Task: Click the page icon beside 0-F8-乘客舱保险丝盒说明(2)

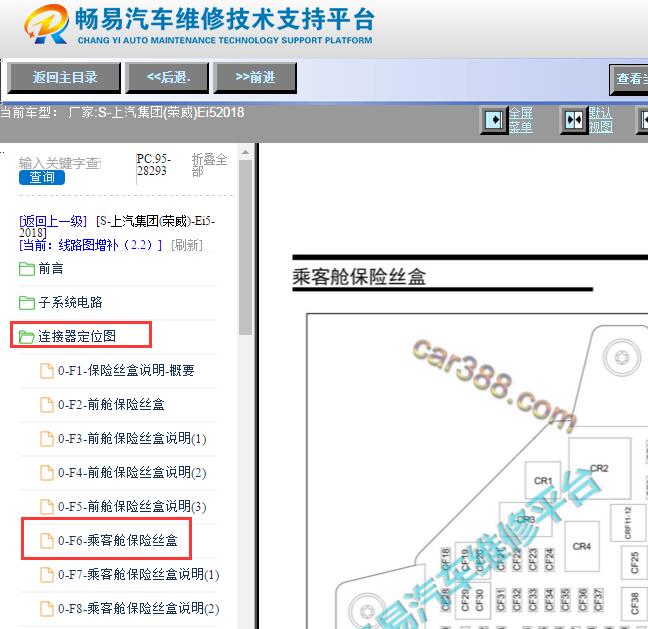Action: [x=46, y=608]
